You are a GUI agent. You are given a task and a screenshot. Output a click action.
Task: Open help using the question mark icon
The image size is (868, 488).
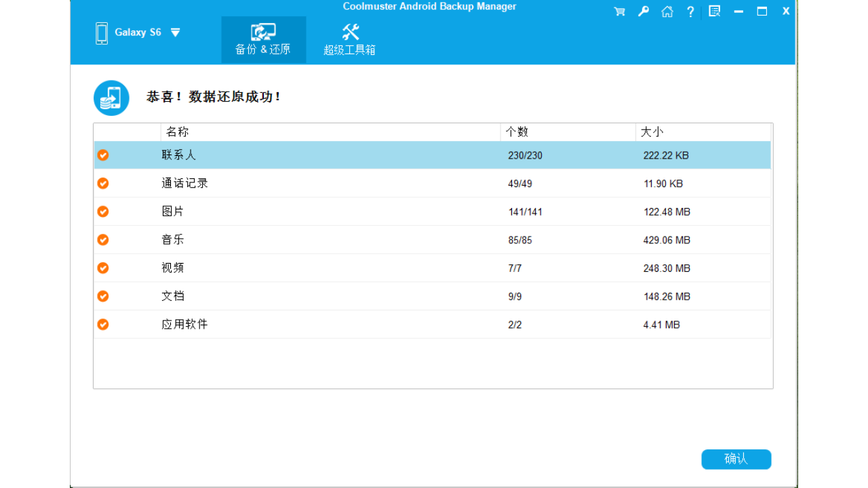[x=690, y=11]
